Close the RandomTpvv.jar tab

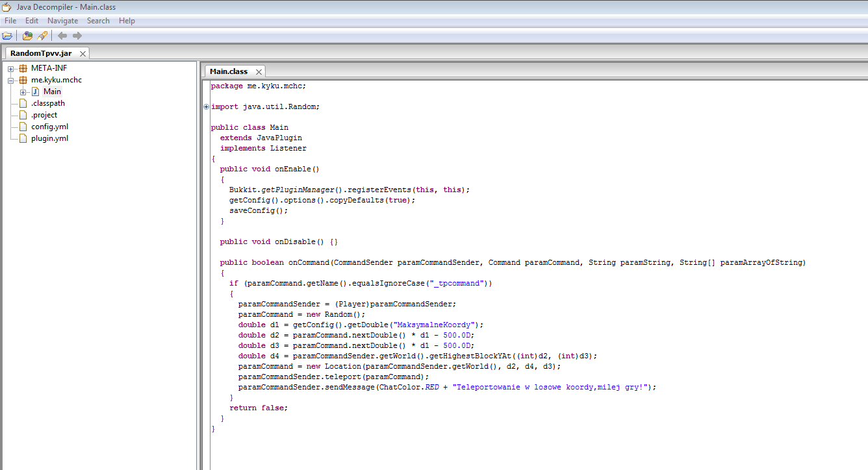(x=83, y=54)
